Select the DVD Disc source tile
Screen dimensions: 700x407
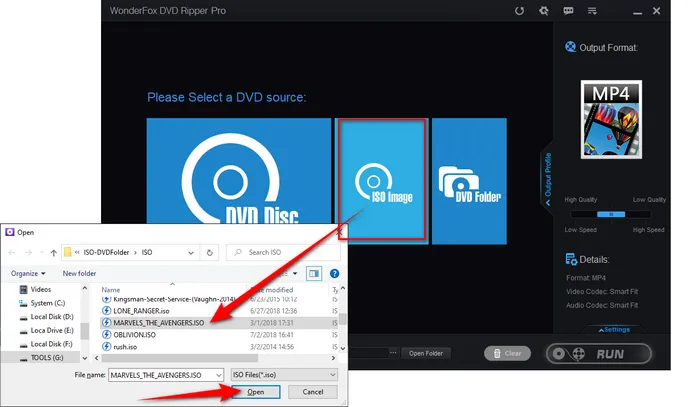coord(239,171)
